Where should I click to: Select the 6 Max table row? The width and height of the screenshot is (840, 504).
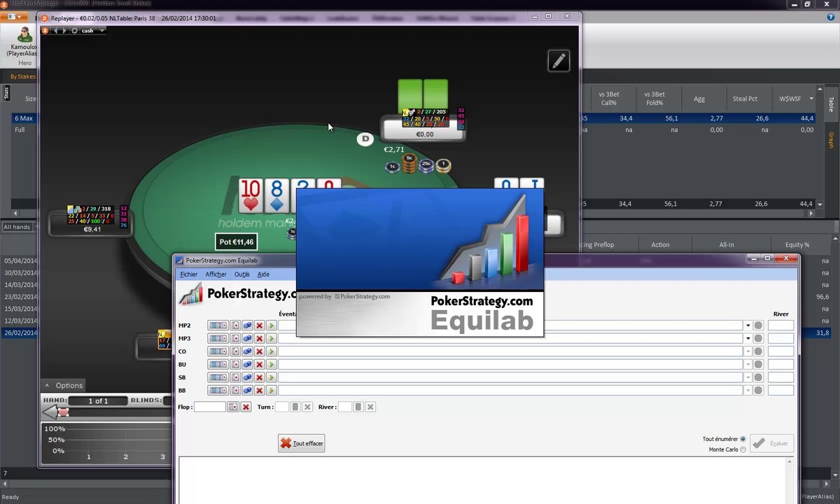24,118
